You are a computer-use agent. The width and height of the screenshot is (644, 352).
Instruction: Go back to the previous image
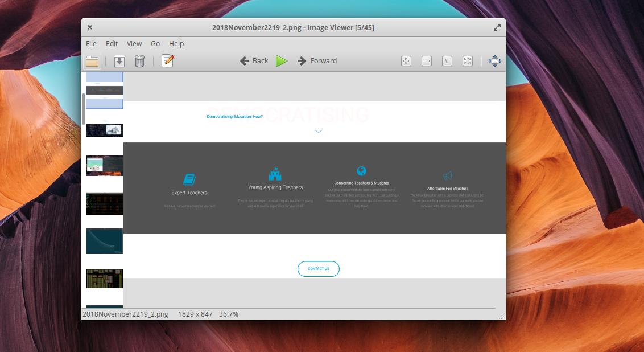(x=254, y=60)
